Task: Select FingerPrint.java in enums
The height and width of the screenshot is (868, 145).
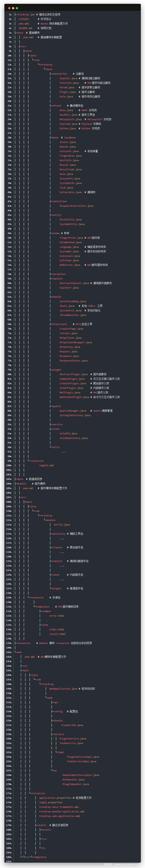Action: [71, 238]
